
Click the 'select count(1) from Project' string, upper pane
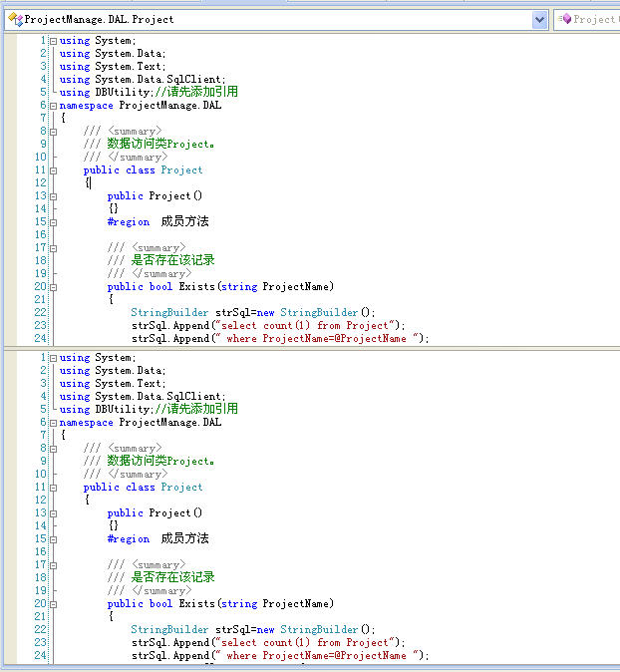[x=305, y=325]
